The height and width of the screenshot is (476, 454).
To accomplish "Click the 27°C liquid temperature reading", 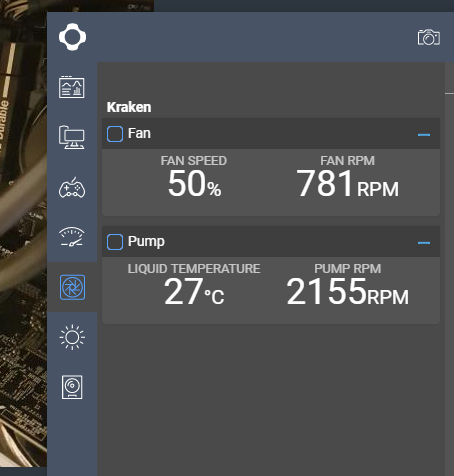I will tap(194, 292).
